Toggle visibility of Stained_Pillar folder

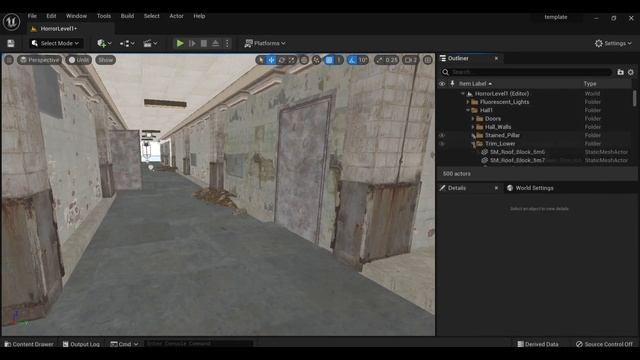[442, 135]
